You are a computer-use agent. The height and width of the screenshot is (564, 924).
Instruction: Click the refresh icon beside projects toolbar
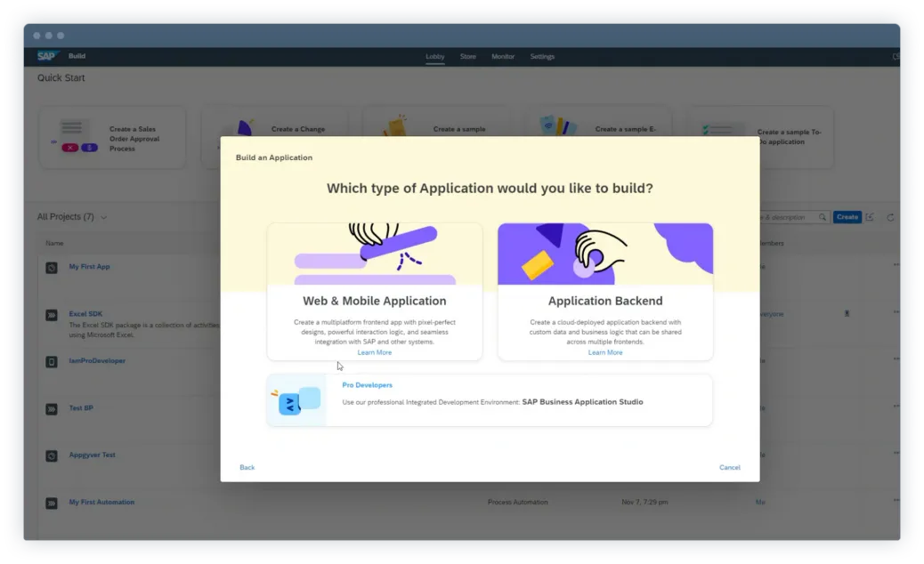(890, 217)
